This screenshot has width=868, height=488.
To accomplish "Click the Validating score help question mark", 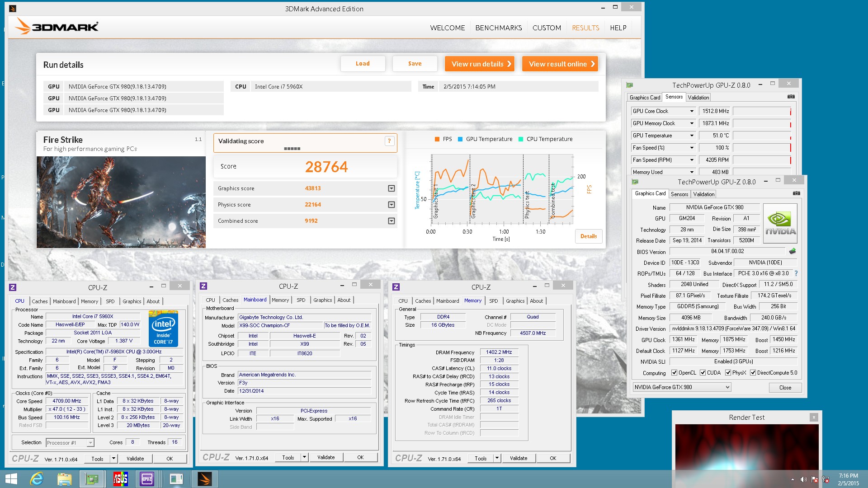I will pyautogui.click(x=389, y=141).
